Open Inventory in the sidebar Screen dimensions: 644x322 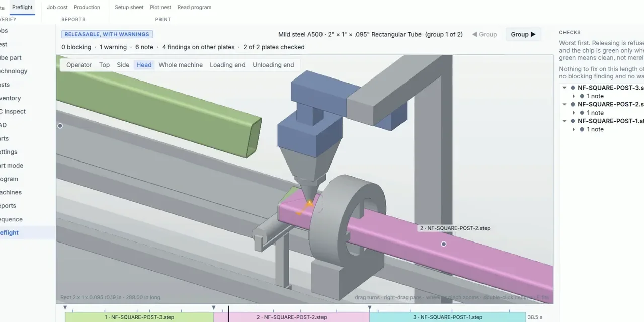10,98
